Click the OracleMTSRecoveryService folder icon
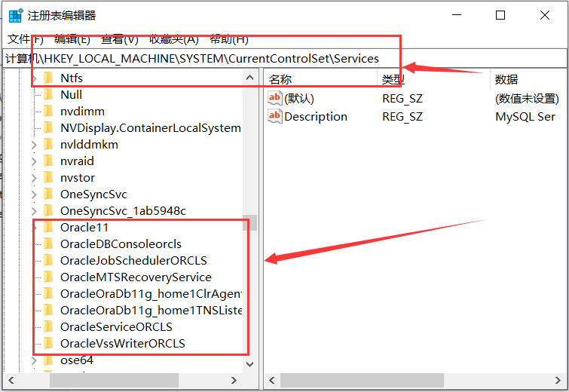The height and width of the screenshot is (392, 569). (48, 277)
